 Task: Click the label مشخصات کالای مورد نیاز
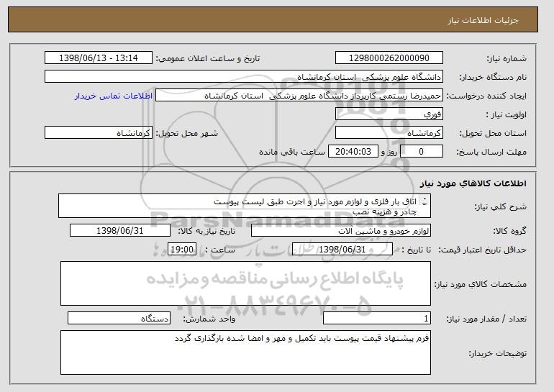[x=481, y=284]
